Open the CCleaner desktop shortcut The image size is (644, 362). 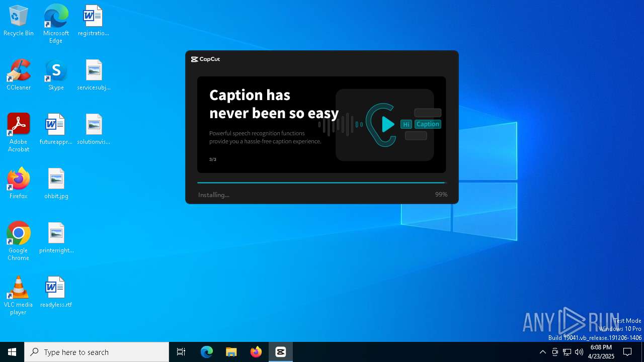19,75
